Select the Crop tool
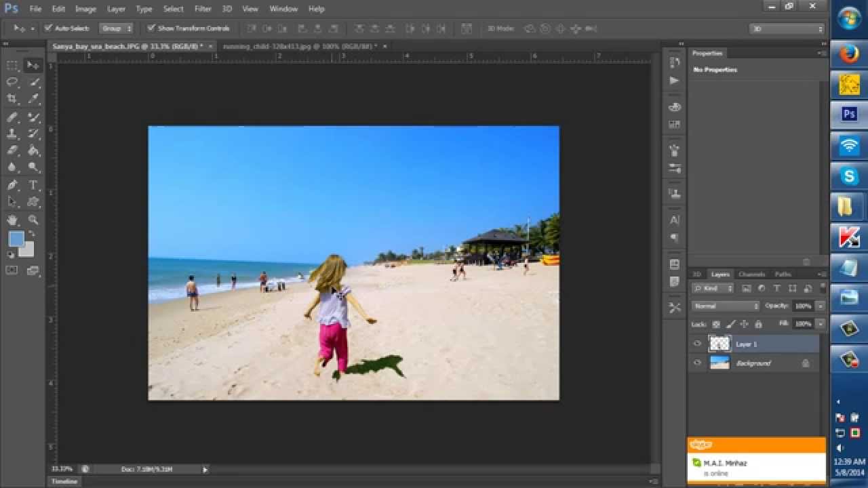The image size is (868, 488). pyautogui.click(x=12, y=99)
